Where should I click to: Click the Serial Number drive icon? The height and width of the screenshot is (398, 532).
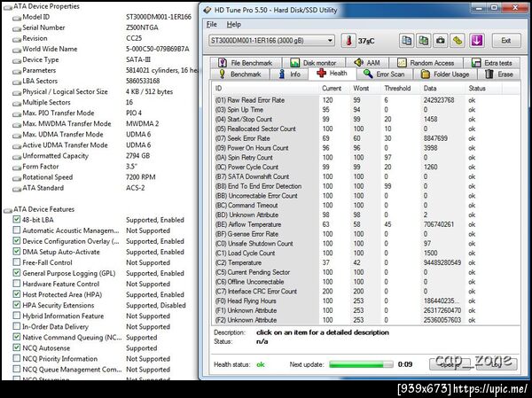17,28
